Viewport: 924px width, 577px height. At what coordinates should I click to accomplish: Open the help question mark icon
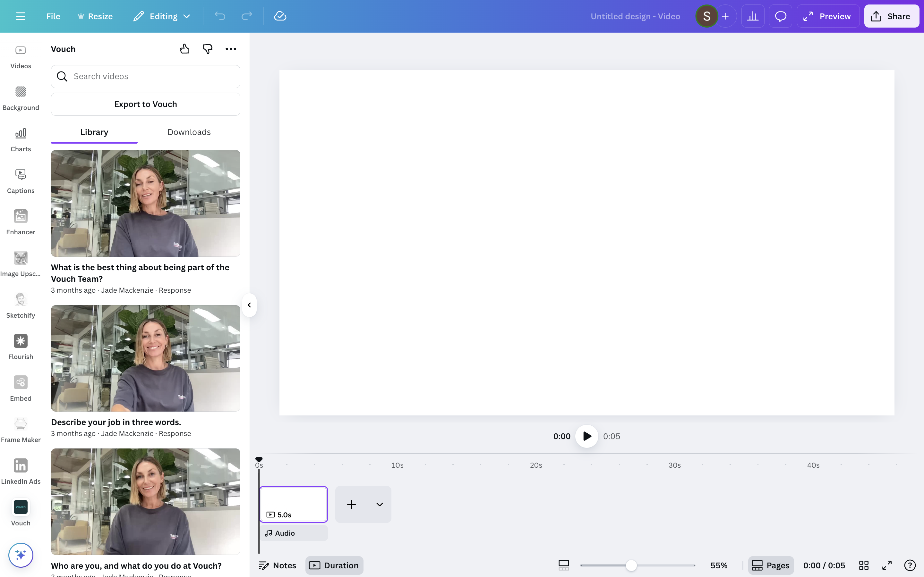(910, 565)
